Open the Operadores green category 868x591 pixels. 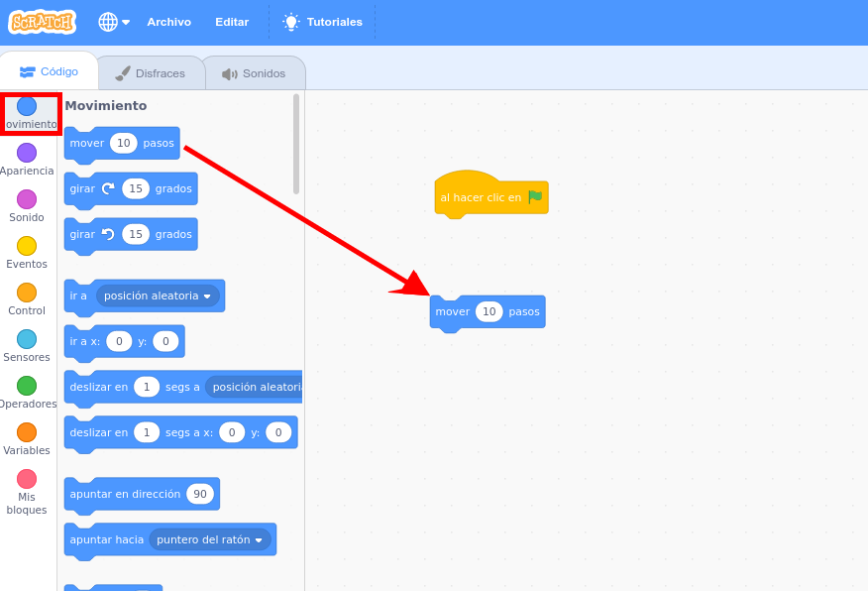pyautogui.click(x=27, y=385)
